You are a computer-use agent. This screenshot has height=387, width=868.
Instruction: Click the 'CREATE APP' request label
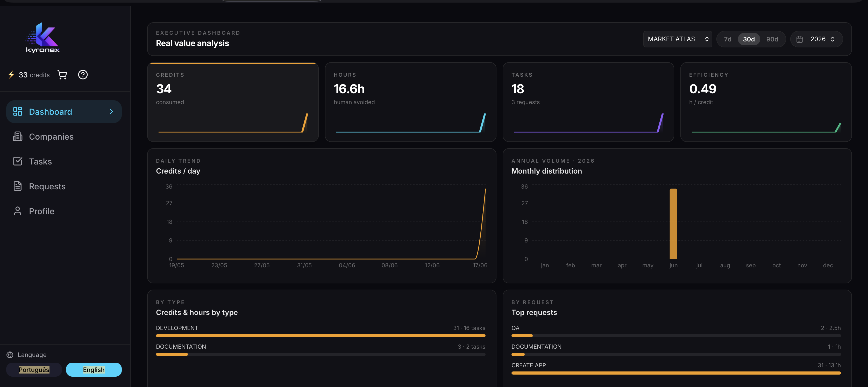529,365
